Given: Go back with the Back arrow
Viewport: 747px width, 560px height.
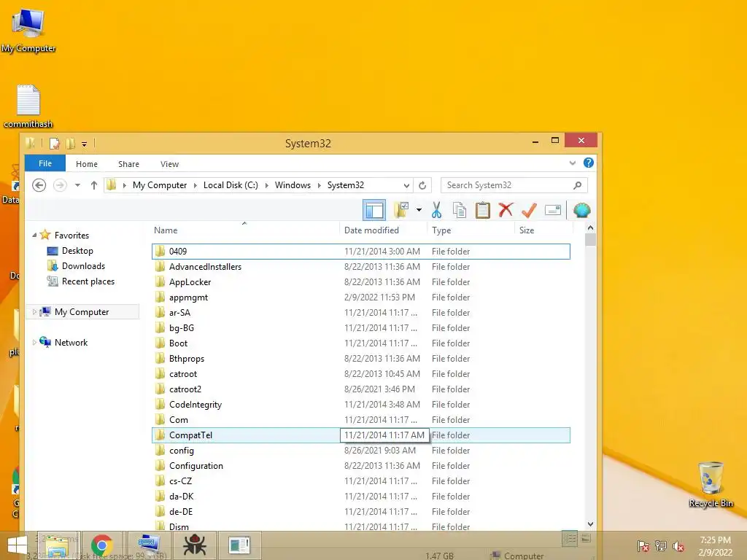Looking at the screenshot, I should tap(39, 184).
